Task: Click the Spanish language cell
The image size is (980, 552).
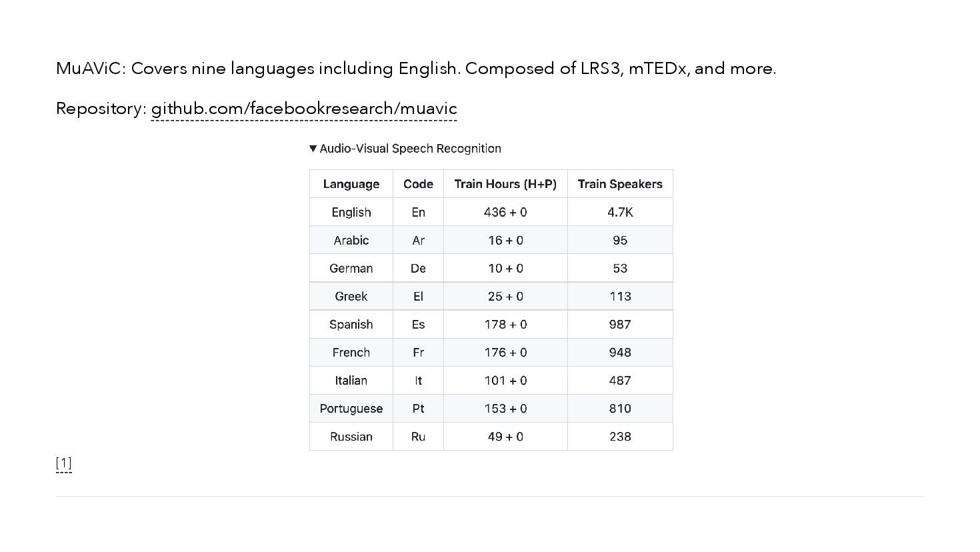Action: [351, 324]
